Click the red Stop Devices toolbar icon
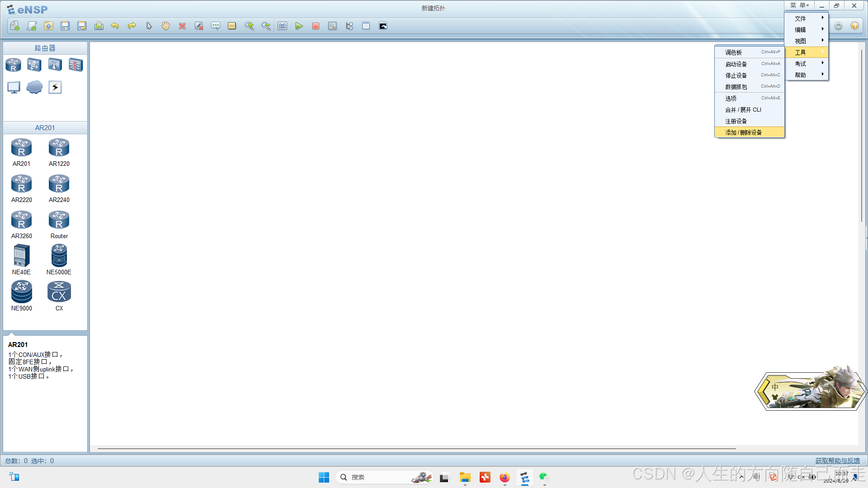 (x=316, y=26)
